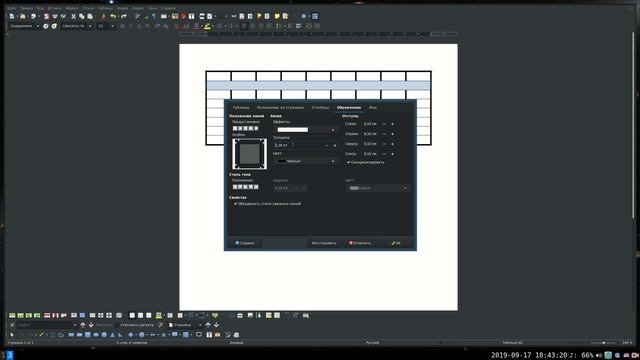
Task: Click Insert Rows Above in table toolbar
Action: click(x=12, y=316)
